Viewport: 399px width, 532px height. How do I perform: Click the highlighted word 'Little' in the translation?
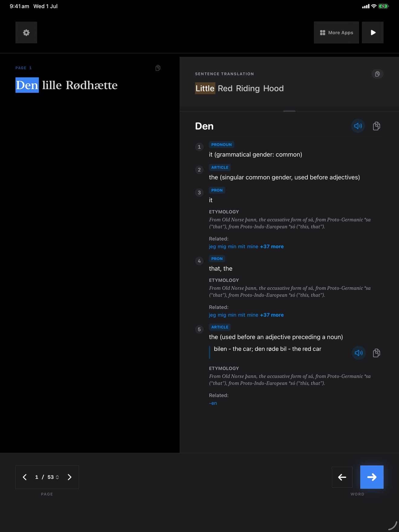tap(205, 88)
